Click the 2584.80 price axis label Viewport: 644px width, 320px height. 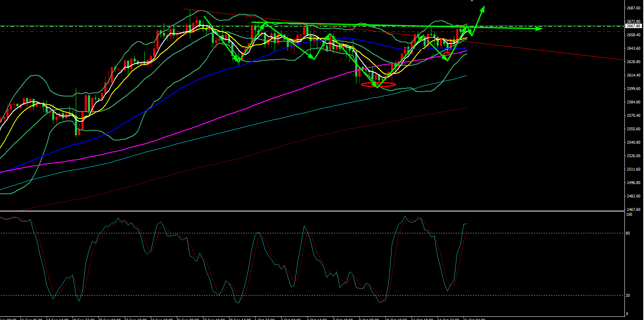click(633, 102)
